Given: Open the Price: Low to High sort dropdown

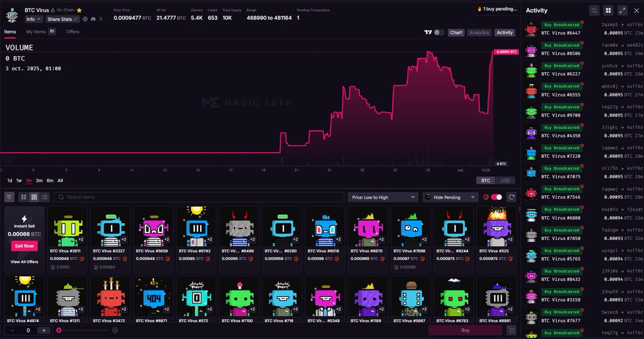Looking at the screenshot, I should click(383, 197).
